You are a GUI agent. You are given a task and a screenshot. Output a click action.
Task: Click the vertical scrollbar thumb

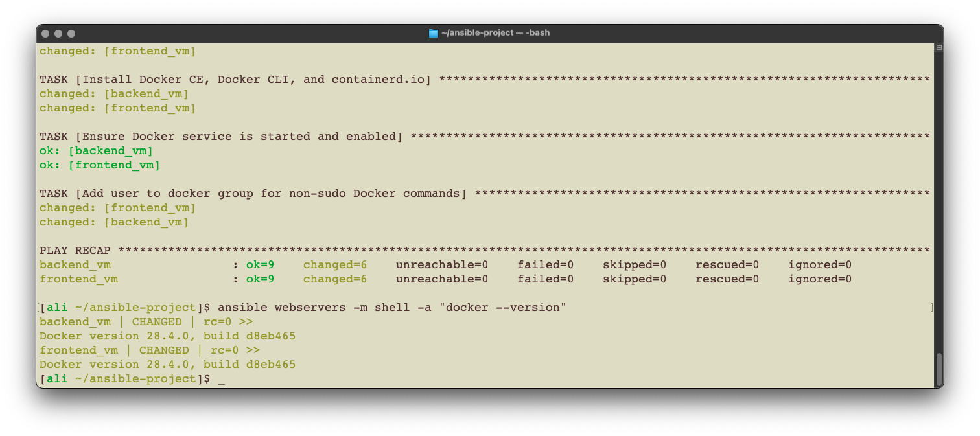click(x=939, y=369)
